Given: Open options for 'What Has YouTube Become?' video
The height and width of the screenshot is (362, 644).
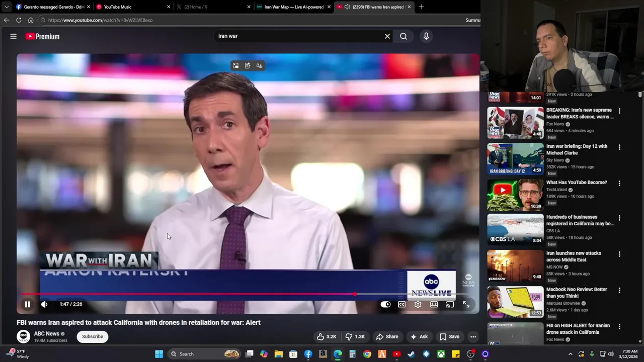Looking at the screenshot, I should (619, 183).
